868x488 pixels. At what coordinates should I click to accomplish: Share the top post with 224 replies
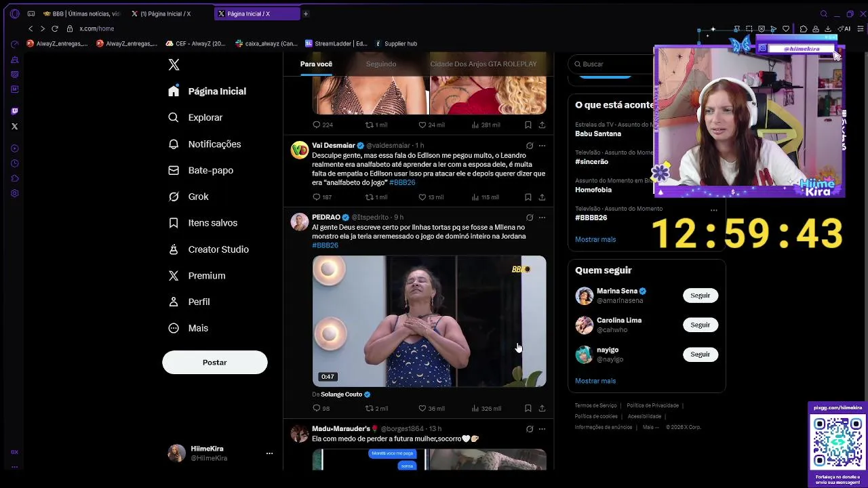tap(542, 125)
